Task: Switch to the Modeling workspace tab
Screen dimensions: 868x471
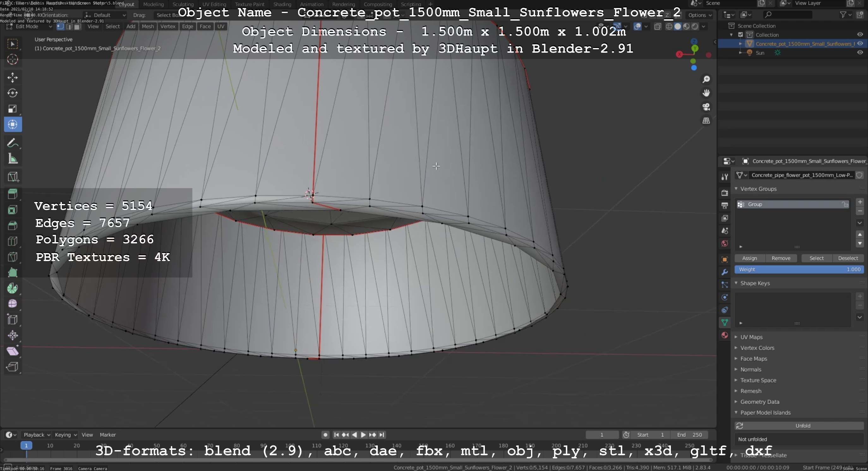Action: pyautogui.click(x=153, y=4)
